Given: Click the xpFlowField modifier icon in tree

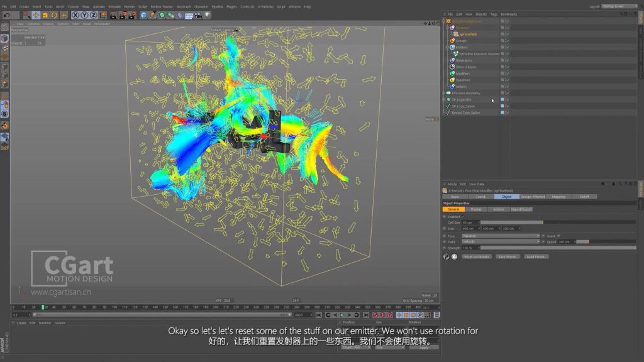Looking at the screenshot, I should coord(456,34).
